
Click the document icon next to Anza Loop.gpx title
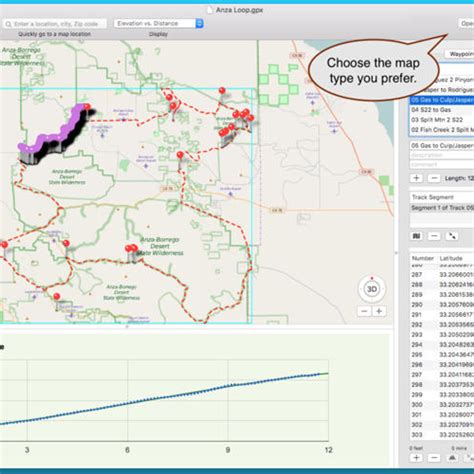pos(210,10)
